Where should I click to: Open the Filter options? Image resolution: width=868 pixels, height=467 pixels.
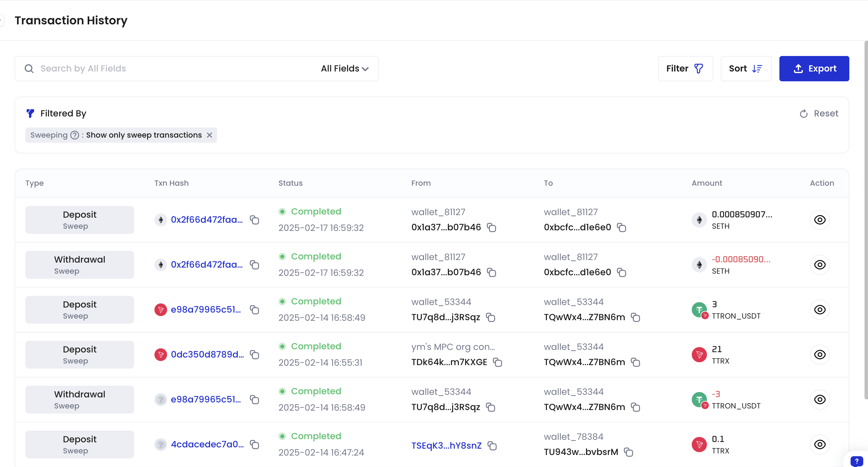tap(685, 68)
